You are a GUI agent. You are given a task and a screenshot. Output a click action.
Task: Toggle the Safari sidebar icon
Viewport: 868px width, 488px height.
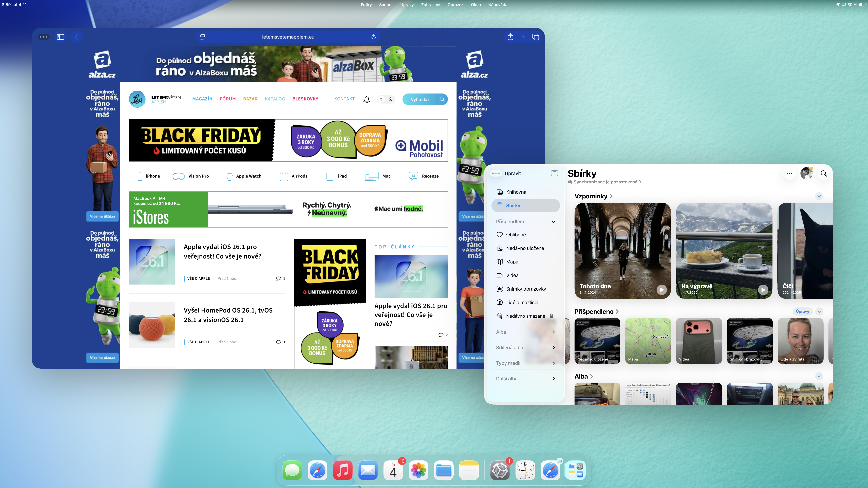click(x=61, y=37)
